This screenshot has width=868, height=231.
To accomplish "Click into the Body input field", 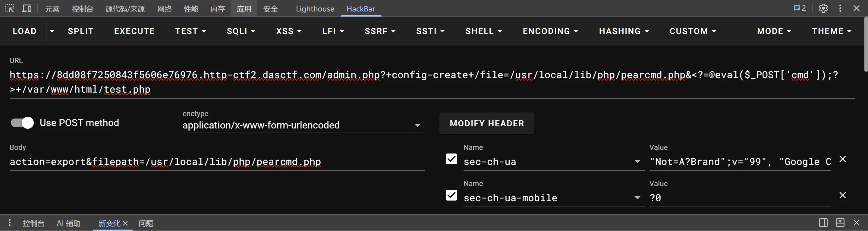I will (217, 162).
